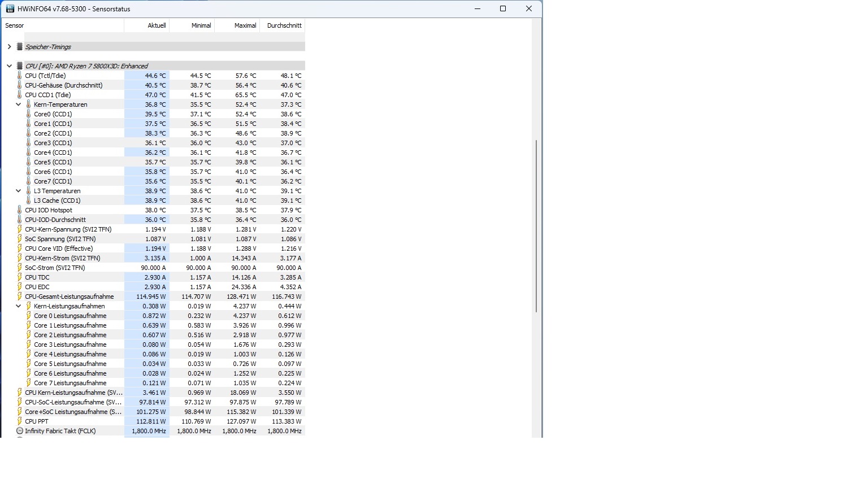
Task: Select the Core6 (CCD1) row label
Action: point(53,172)
